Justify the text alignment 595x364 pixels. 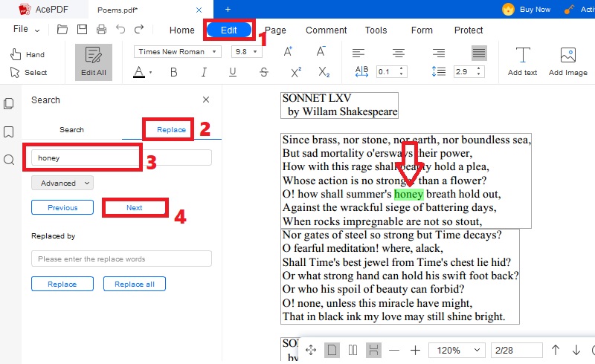click(479, 53)
